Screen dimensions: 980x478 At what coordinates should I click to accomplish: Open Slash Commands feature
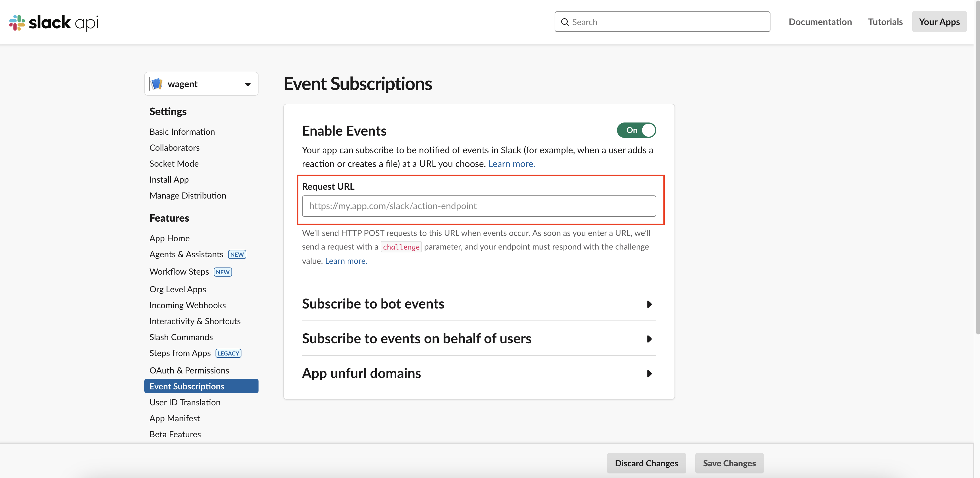(181, 337)
